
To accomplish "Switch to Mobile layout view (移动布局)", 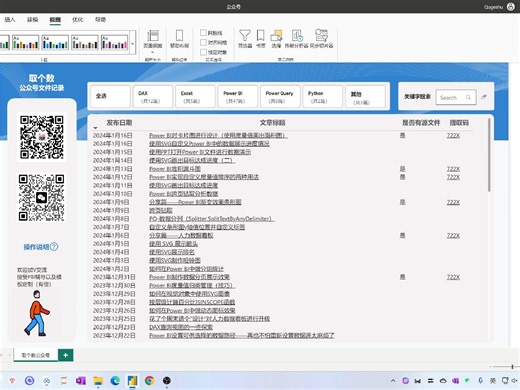I will click(x=179, y=38).
